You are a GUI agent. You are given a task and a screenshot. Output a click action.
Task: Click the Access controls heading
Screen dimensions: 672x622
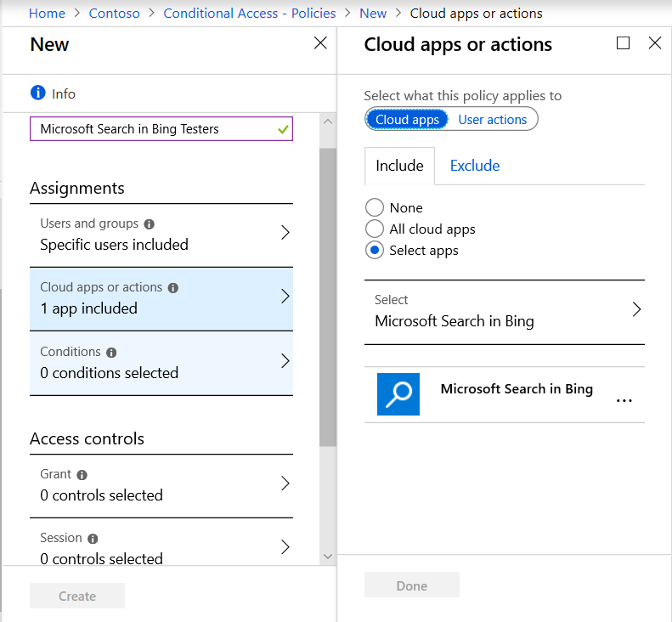point(87,438)
